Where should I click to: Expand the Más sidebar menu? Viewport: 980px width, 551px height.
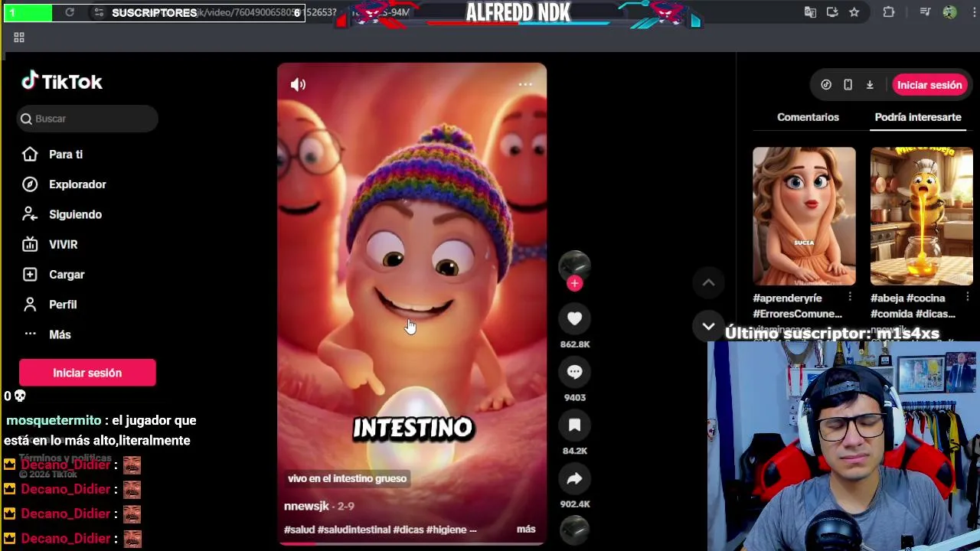click(60, 334)
